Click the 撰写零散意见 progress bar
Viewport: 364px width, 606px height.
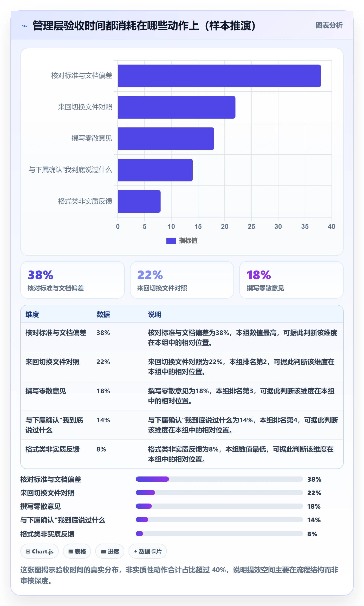coord(219,506)
